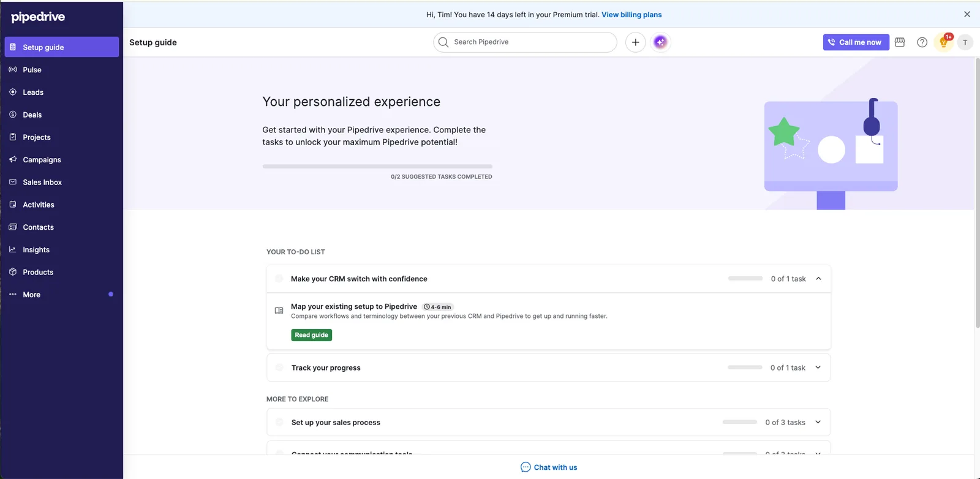This screenshot has height=479, width=980.
Task: Click the Compare workflows and terminology description text
Action: point(449,316)
